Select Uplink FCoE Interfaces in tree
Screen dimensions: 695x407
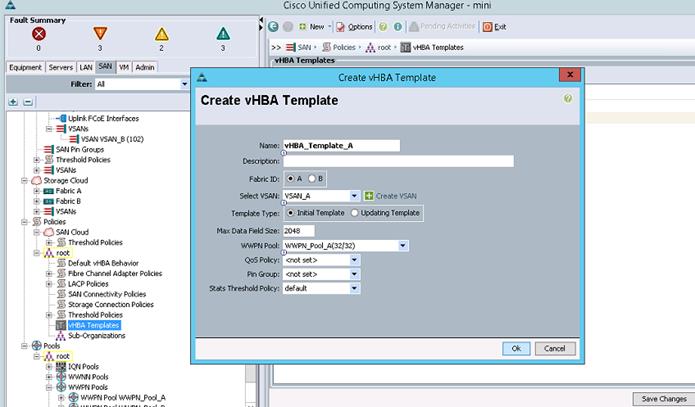coord(103,118)
